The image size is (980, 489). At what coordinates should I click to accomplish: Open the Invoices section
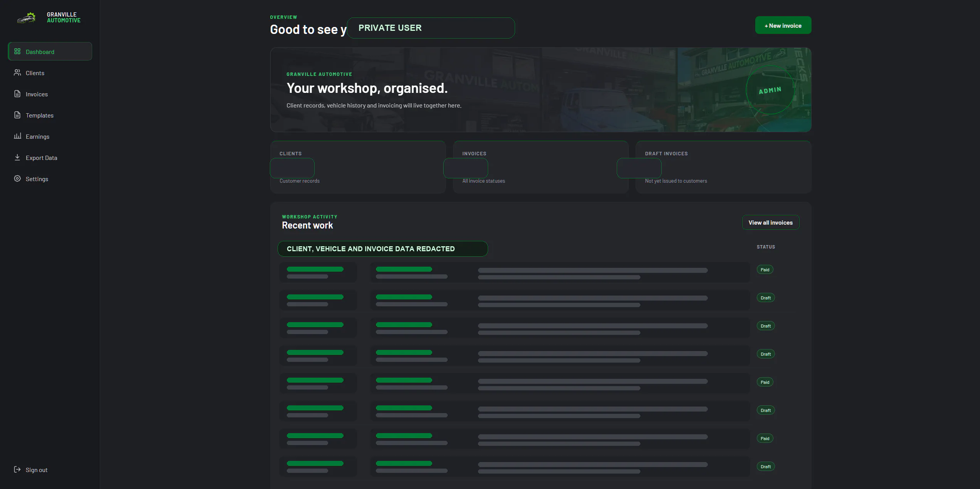[x=50, y=94]
